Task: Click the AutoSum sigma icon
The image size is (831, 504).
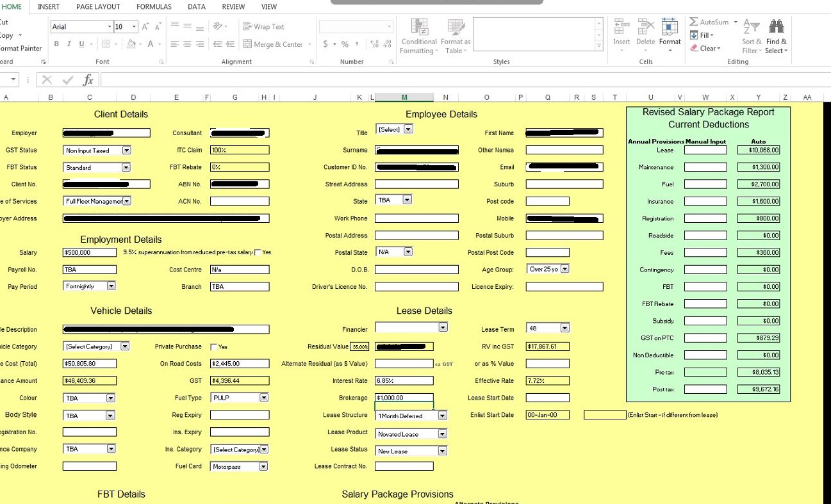Action: 694,22
